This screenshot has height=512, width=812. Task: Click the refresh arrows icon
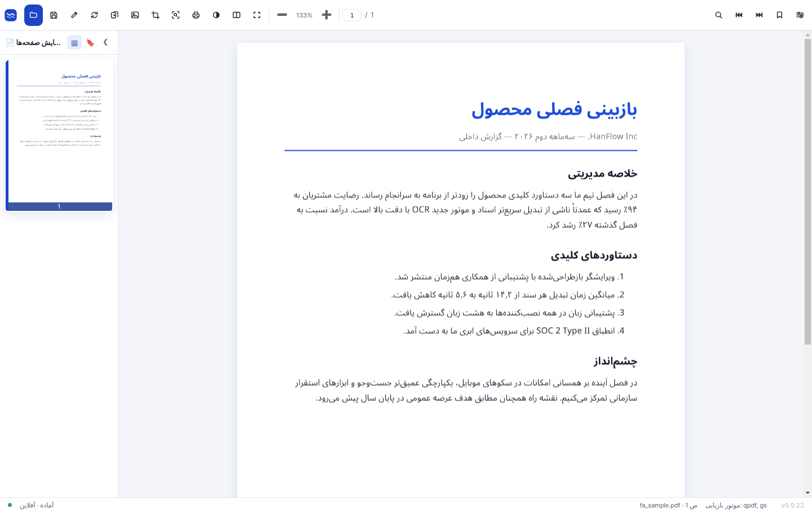pos(94,15)
